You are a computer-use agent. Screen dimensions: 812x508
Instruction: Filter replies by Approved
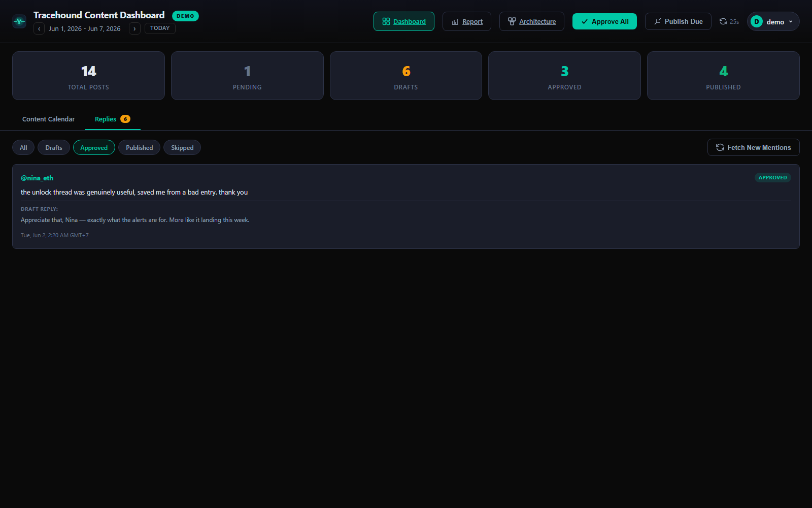[94, 147]
